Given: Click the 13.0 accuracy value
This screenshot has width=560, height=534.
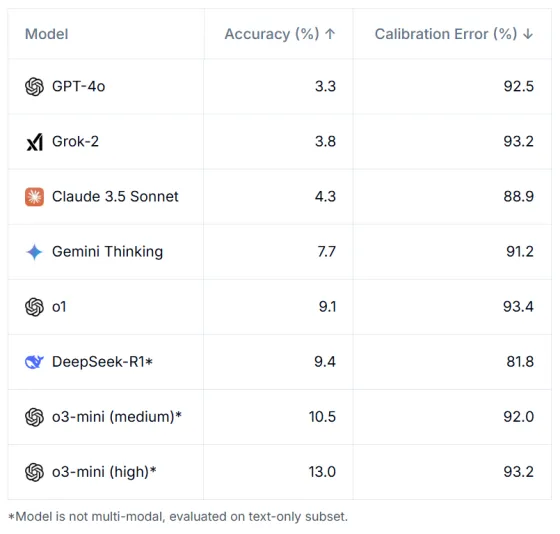Looking at the screenshot, I should tap(322, 472).
